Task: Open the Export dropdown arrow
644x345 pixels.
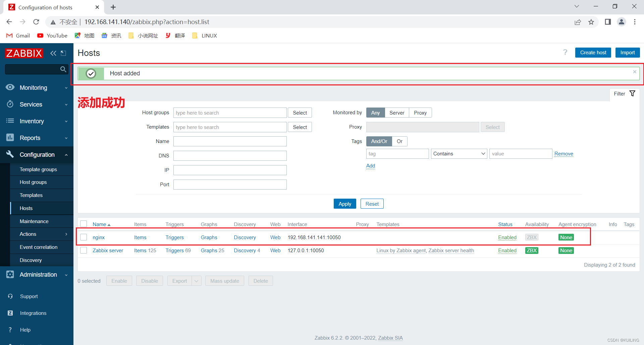Action: tap(196, 281)
